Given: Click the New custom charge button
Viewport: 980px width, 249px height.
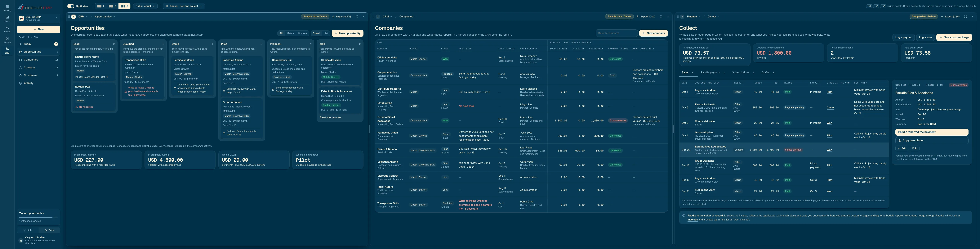Looking at the screenshot, I should (954, 37).
